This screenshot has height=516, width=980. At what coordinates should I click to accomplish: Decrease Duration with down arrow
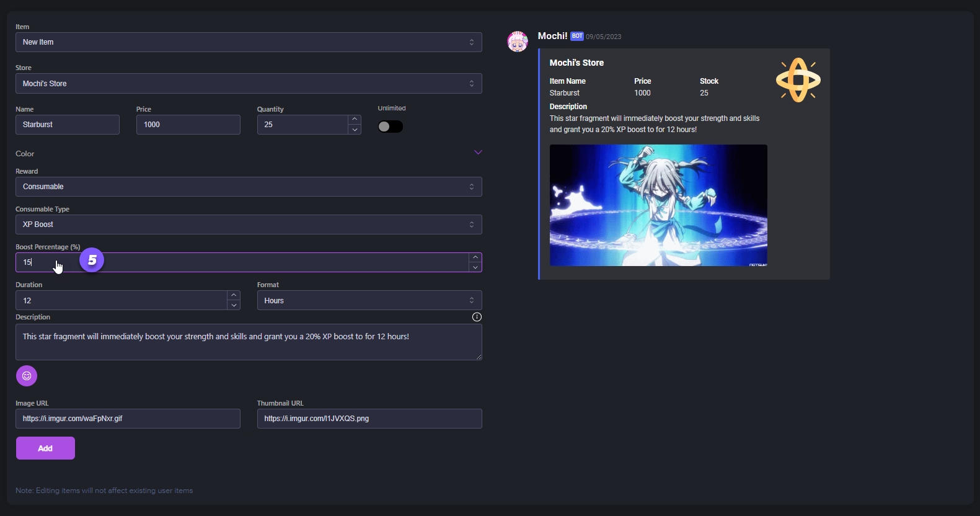pyautogui.click(x=234, y=305)
